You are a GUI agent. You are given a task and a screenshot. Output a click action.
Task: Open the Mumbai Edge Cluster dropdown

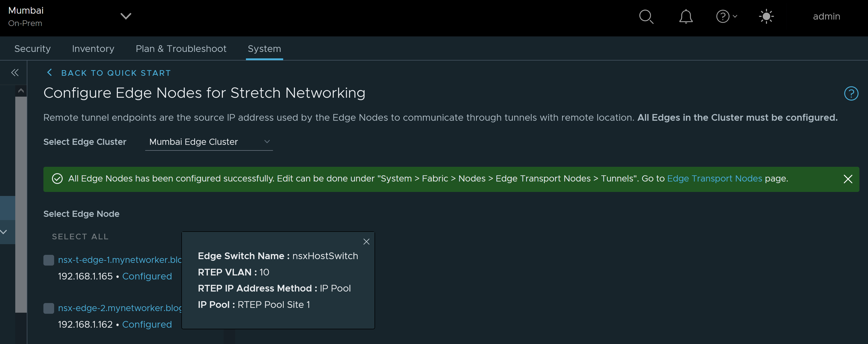[x=209, y=142]
